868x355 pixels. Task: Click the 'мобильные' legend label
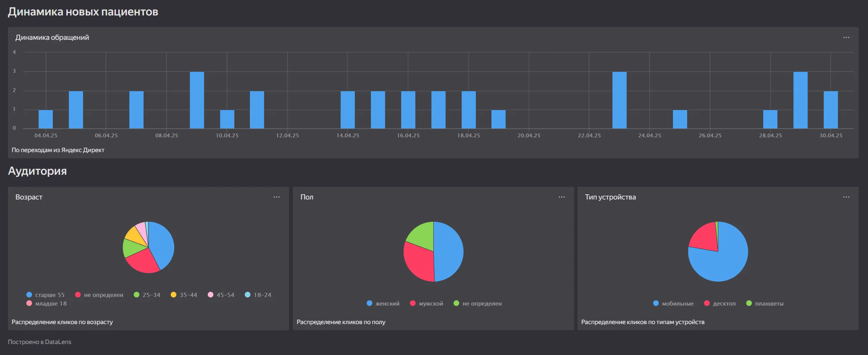pos(677,304)
